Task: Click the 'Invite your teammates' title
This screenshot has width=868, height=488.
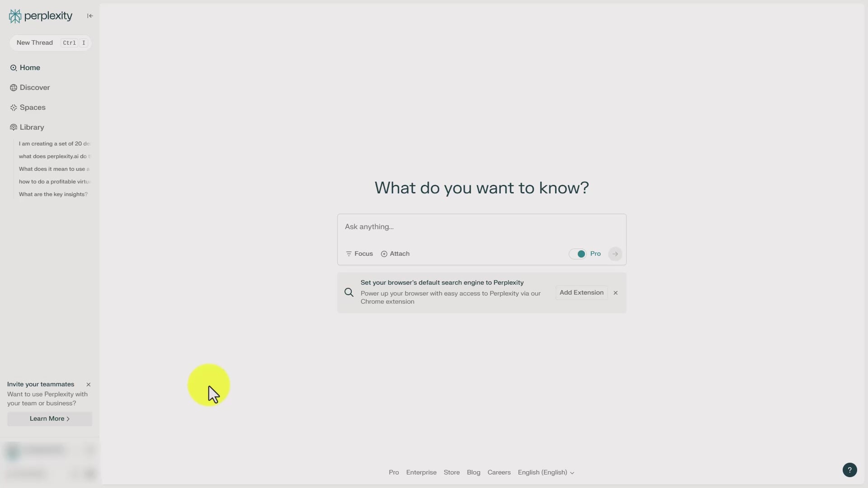Action: (x=41, y=385)
